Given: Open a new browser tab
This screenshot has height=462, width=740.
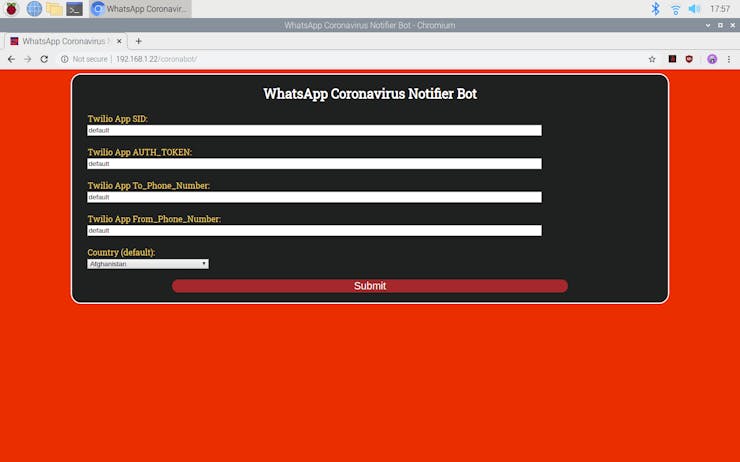Looking at the screenshot, I should (x=138, y=41).
